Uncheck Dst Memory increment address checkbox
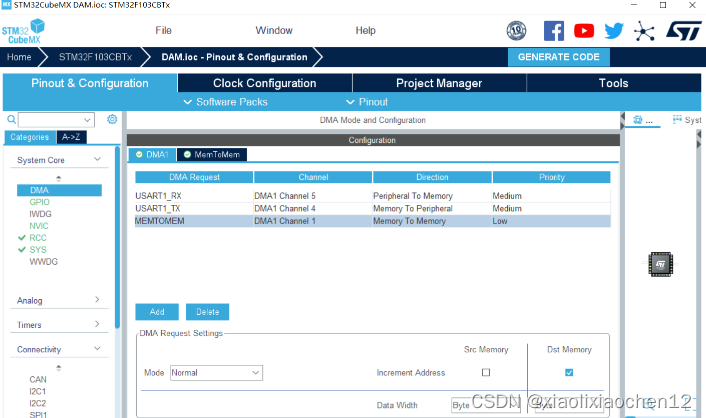Viewport: 706px width, 418px height. point(569,373)
